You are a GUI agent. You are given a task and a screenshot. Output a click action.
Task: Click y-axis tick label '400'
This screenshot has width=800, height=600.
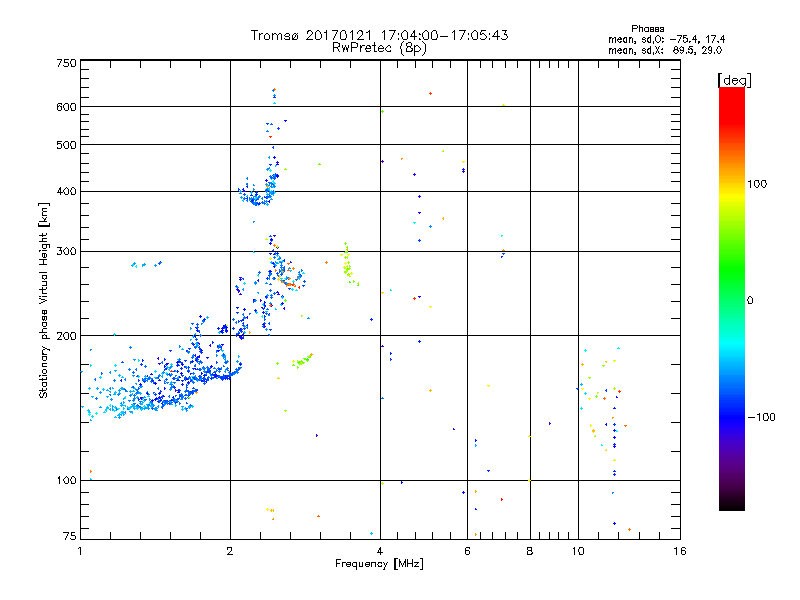click(x=66, y=192)
